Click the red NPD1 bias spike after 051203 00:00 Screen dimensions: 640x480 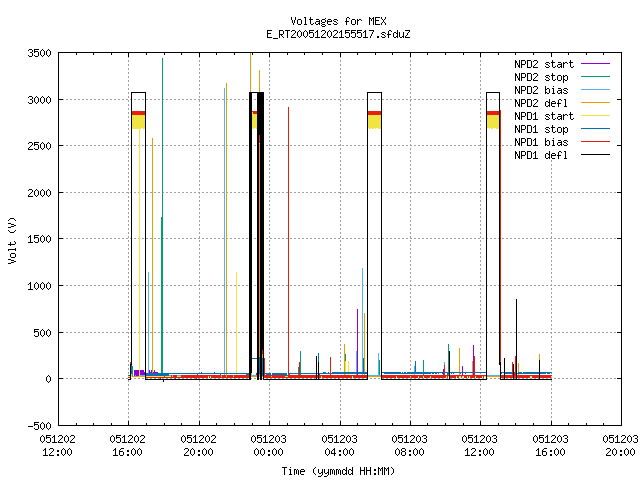[x=289, y=241]
